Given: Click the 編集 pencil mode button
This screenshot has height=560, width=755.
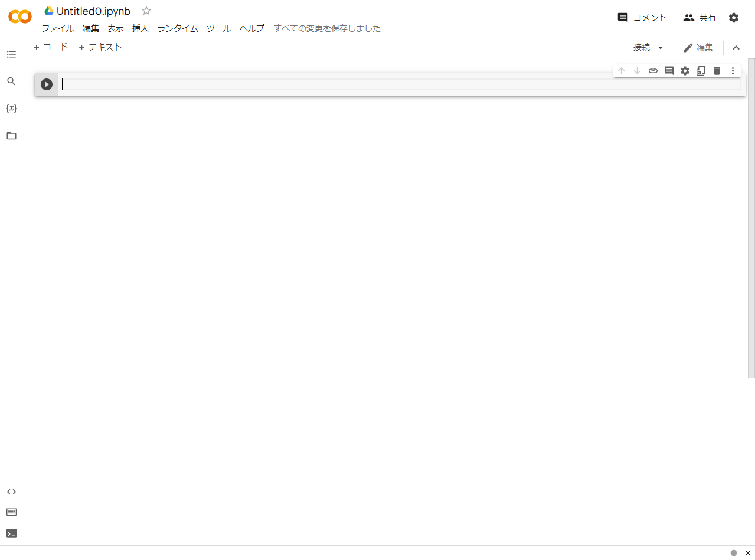Looking at the screenshot, I should (698, 47).
